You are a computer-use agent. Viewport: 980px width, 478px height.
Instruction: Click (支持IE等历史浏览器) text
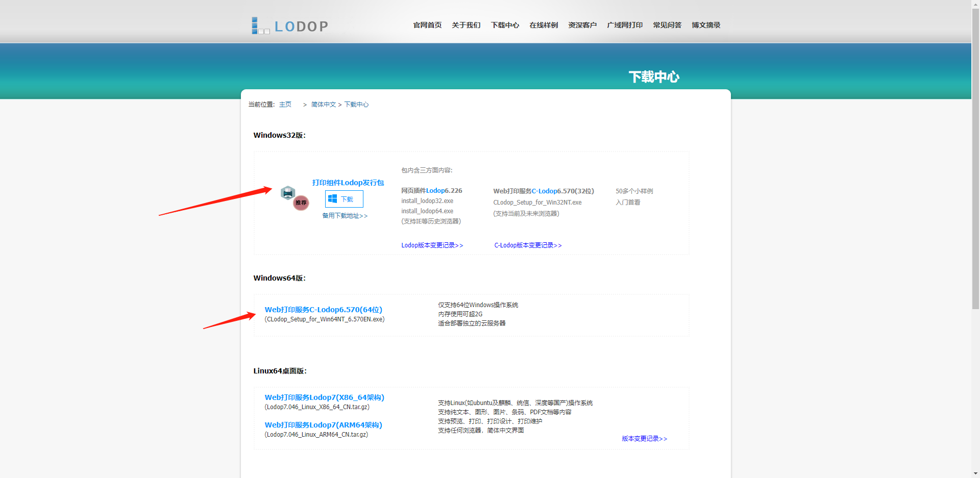(x=431, y=221)
